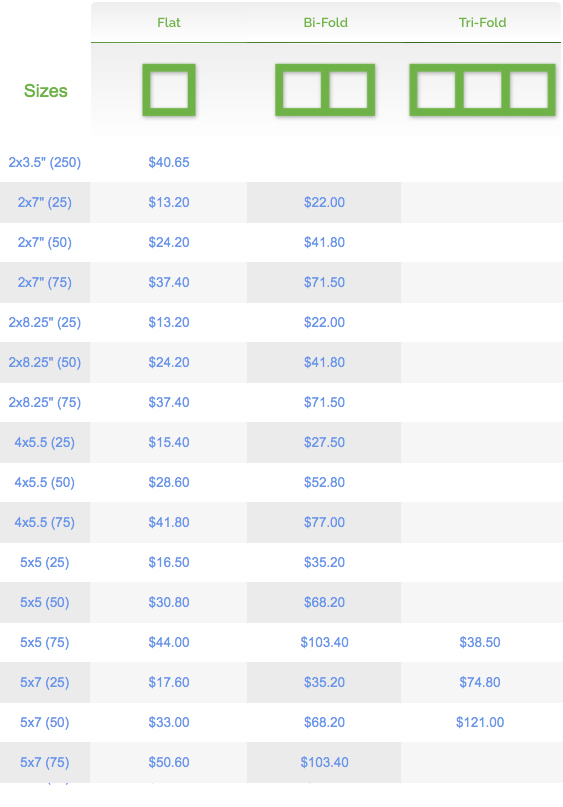Click the Bi-Fold two-panel icon
Image resolution: width=563 pixels, height=807 pixels.
(325, 90)
